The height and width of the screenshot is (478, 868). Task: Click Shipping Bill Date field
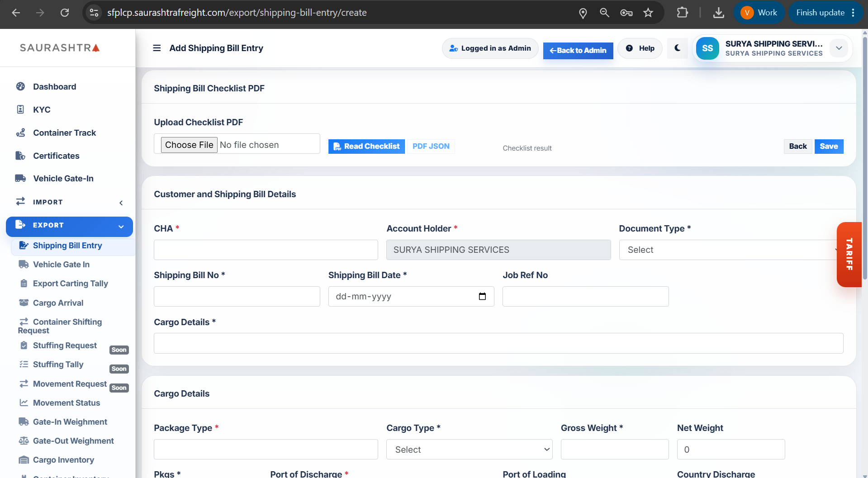[x=411, y=296]
